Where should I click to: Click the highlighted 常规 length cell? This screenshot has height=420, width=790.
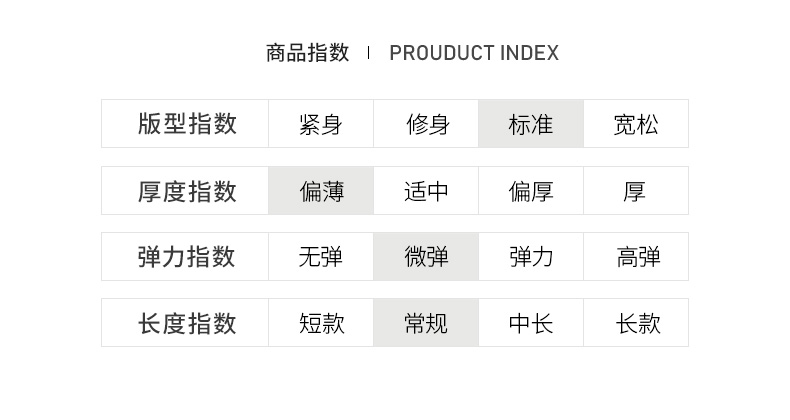(426, 323)
